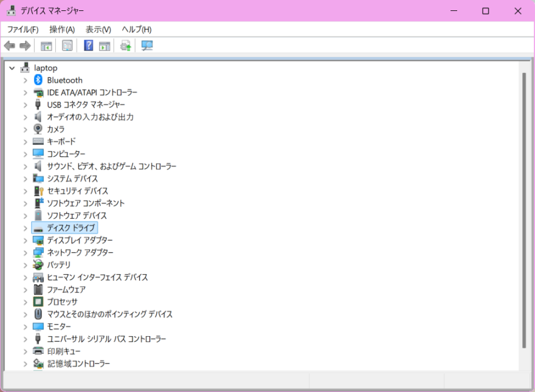
Task: Open the 操作(A) menu
Action: pyautogui.click(x=62, y=29)
